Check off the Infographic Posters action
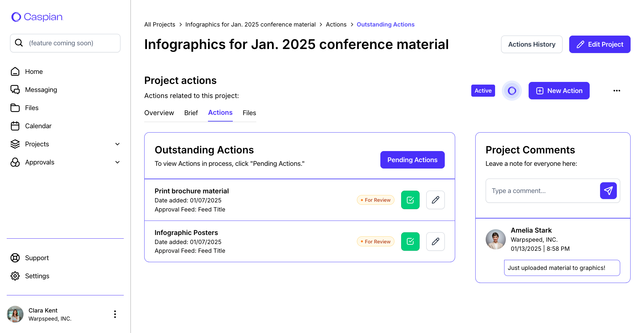 pyautogui.click(x=410, y=242)
